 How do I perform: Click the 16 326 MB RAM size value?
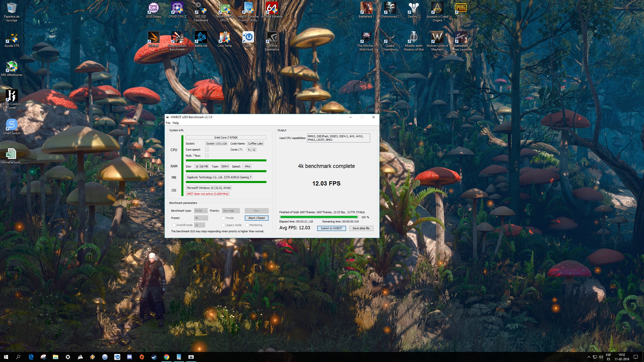coord(202,166)
